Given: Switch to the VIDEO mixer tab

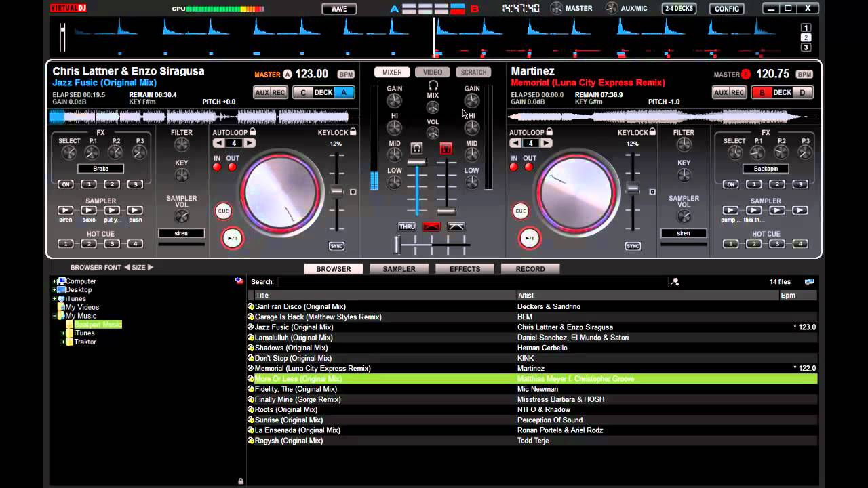Looking at the screenshot, I should pyautogui.click(x=433, y=73).
